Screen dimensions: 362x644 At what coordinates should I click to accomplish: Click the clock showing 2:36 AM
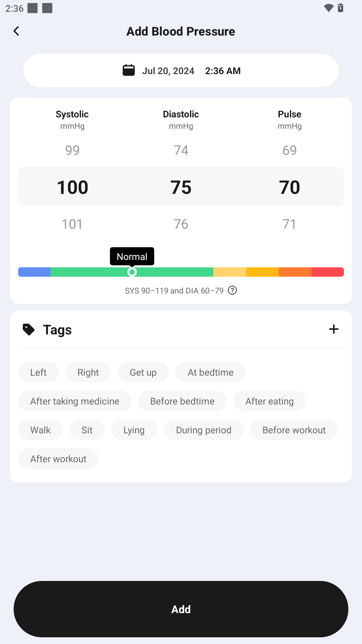click(x=223, y=70)
